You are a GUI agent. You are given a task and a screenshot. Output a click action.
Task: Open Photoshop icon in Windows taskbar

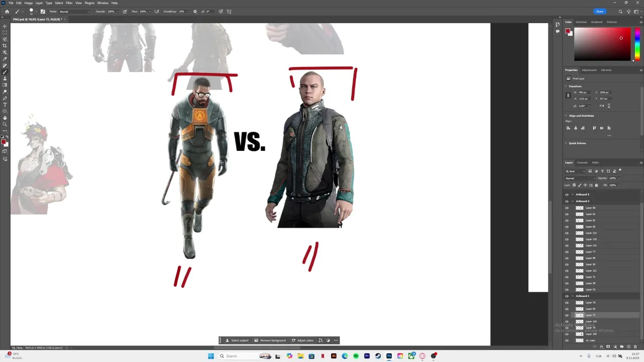389,356
